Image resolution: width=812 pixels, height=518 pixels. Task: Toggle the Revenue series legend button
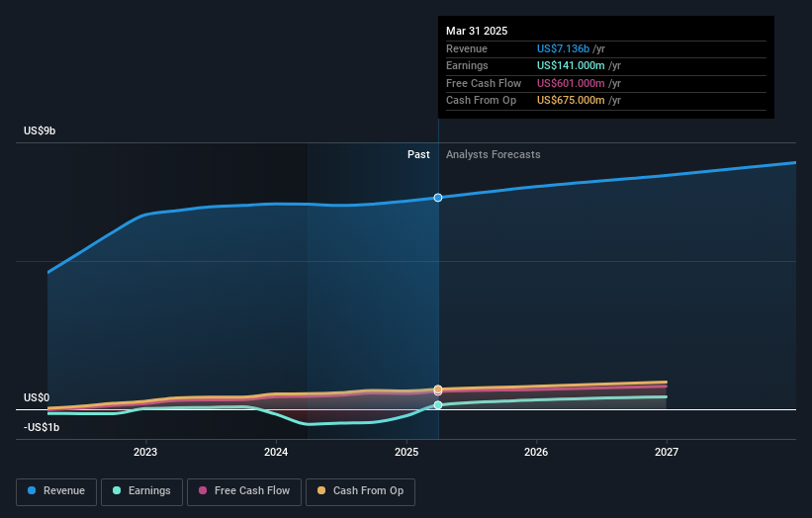click(x=56, y=491)
